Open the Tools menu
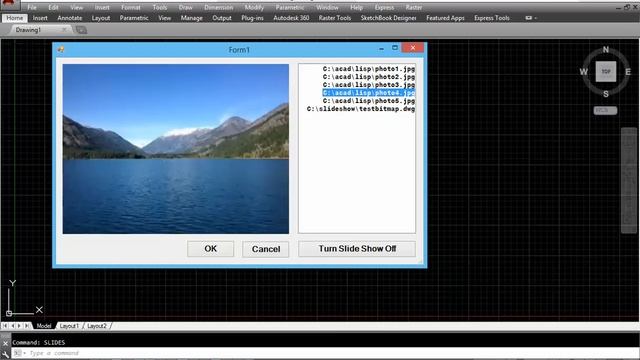This screenshot has height=360, width=640. pyautogui.click(x=160, y=7)
